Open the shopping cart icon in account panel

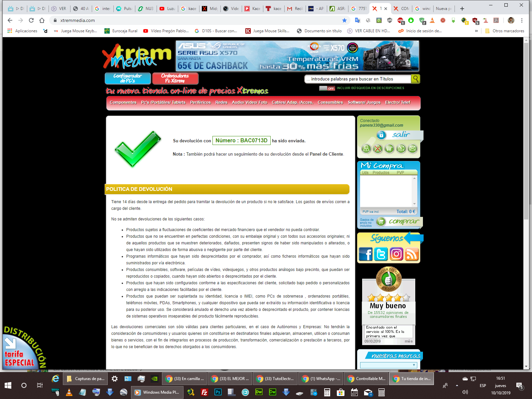pos(389,149)
